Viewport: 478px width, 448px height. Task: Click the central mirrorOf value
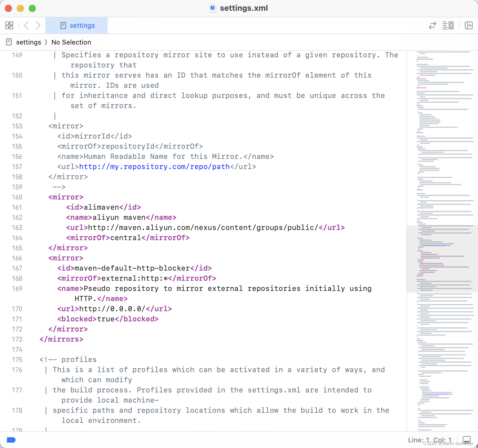pyautogui.click(x=125, y=238)
